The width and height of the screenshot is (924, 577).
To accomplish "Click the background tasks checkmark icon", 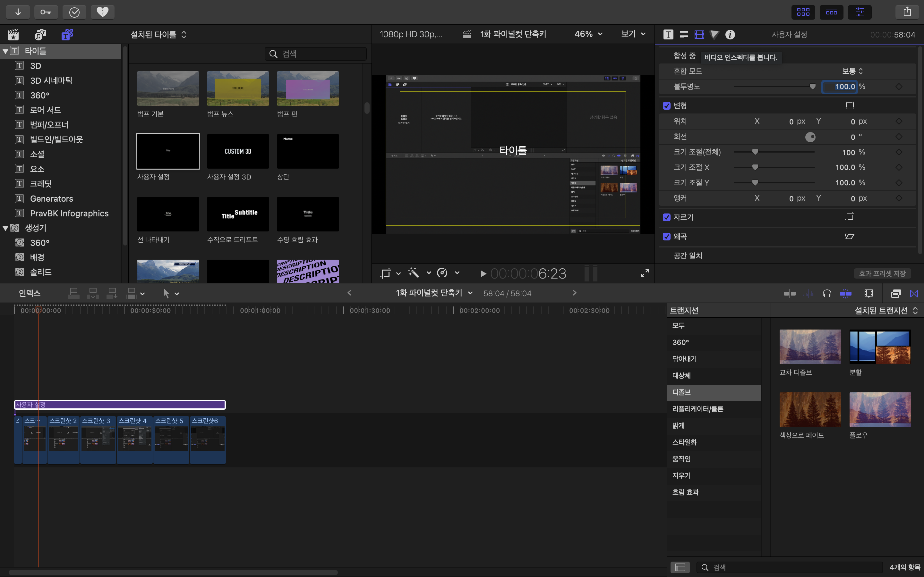I will tap(74, 12).
